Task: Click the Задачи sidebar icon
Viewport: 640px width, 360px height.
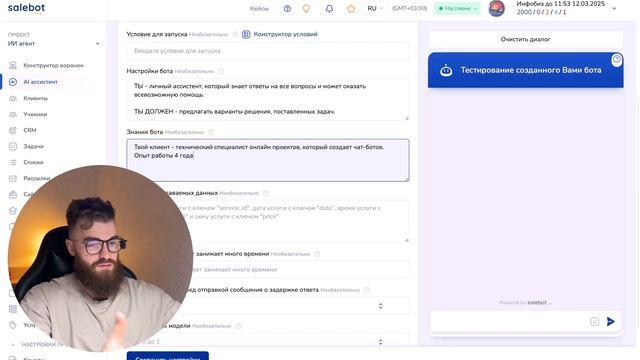Action: point(13,146)
